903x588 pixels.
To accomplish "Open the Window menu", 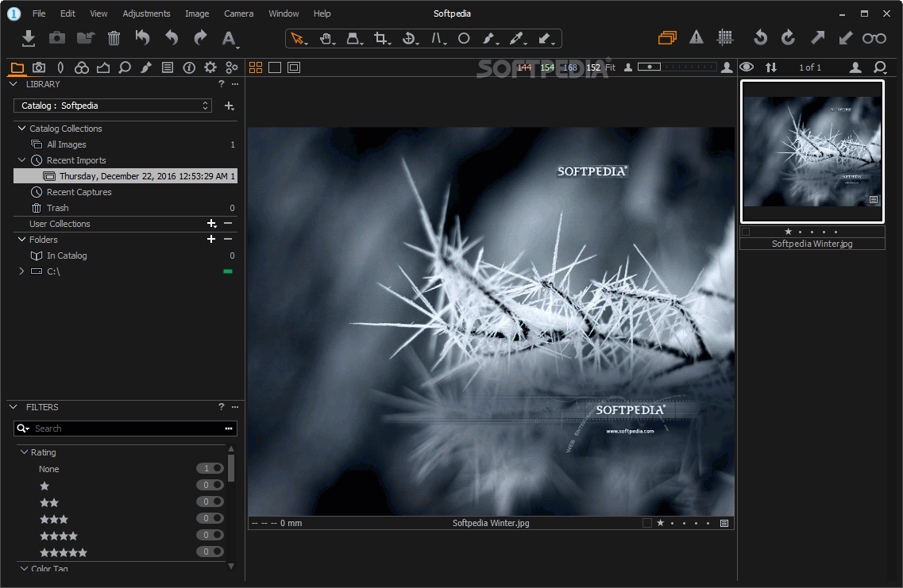I will coord(284,13).
